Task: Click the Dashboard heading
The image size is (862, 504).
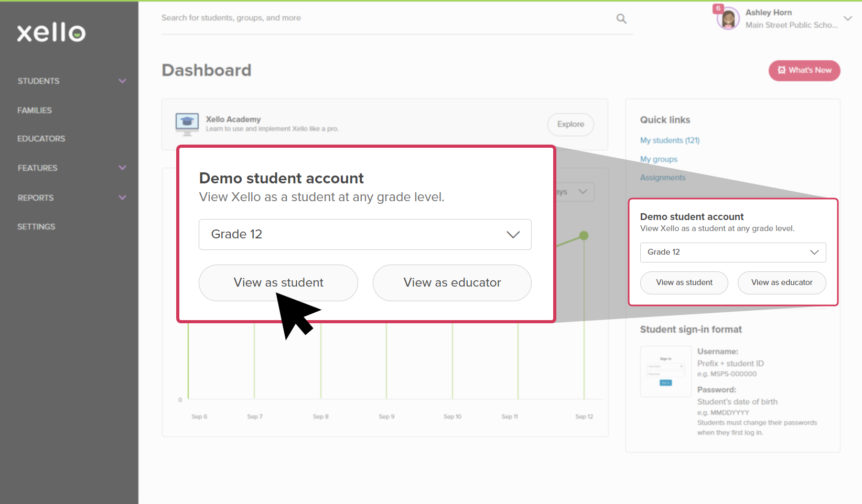Action: coord(207,70)
